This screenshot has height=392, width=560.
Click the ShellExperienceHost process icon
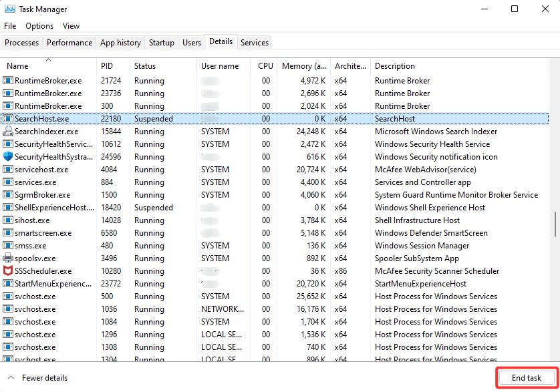[7, 208]
